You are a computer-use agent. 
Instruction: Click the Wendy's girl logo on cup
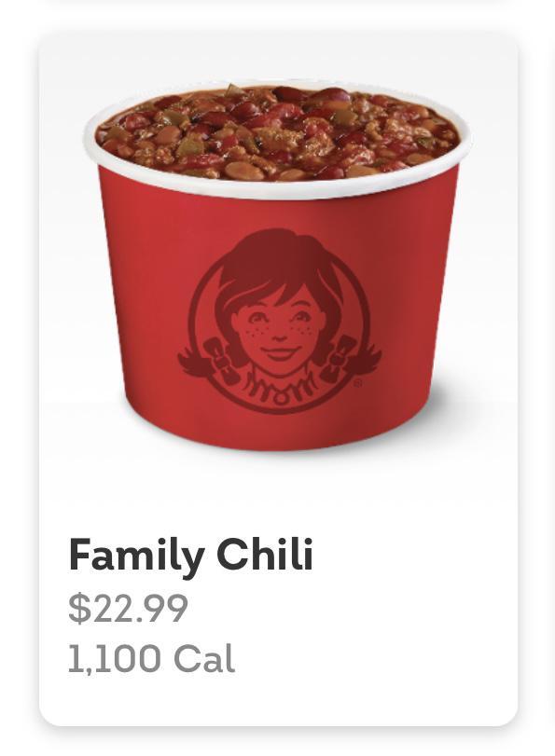click(280, 322)
